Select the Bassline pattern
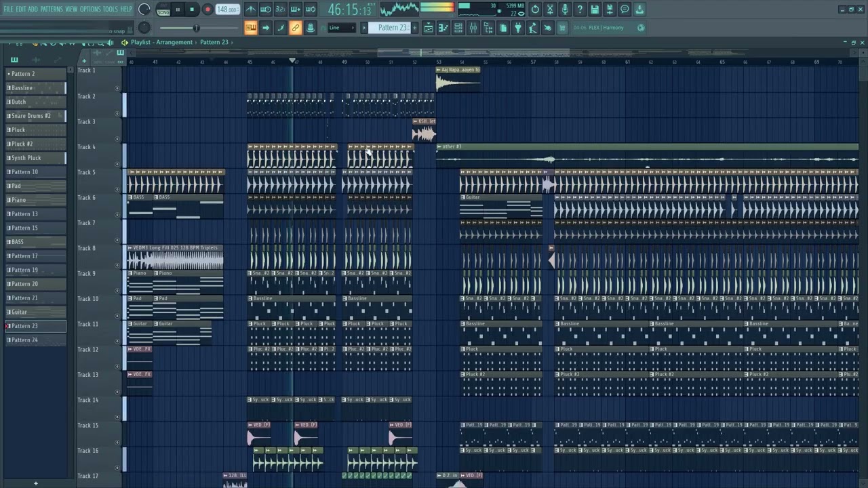The height and width of the screenshot is (488, 868). coord(35,88)
